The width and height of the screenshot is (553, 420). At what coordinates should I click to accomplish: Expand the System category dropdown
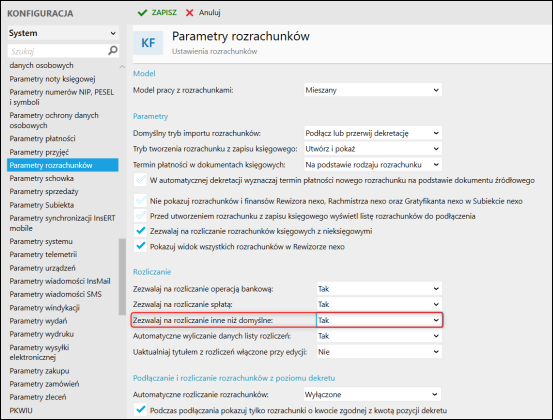click(x=63, y=33)
